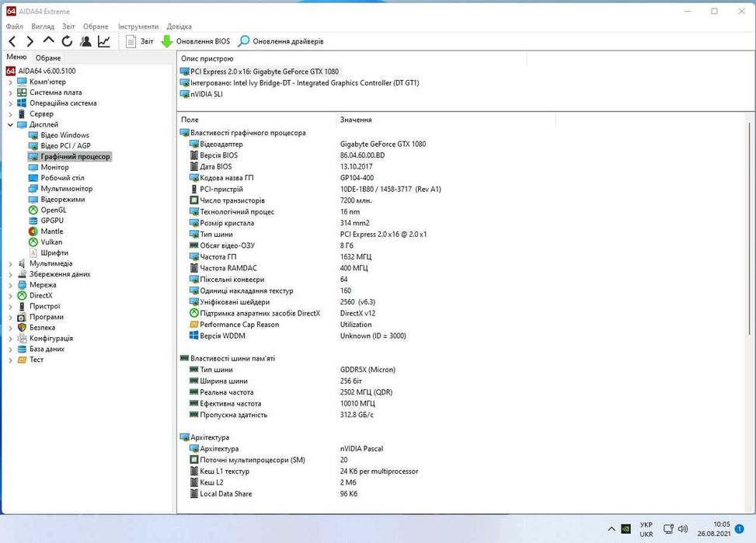
Task: Open the volume speaker tray icon
Action: coord(683,529)
